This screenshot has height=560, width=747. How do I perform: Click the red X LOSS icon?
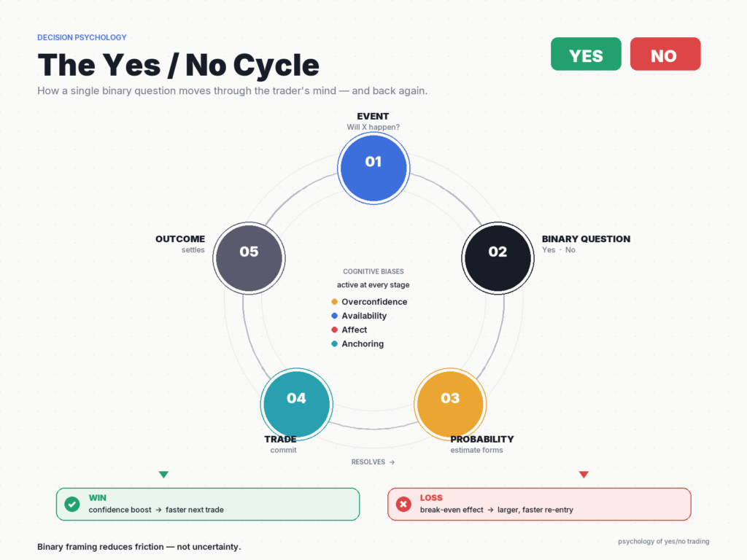click(x=403, y=504)
